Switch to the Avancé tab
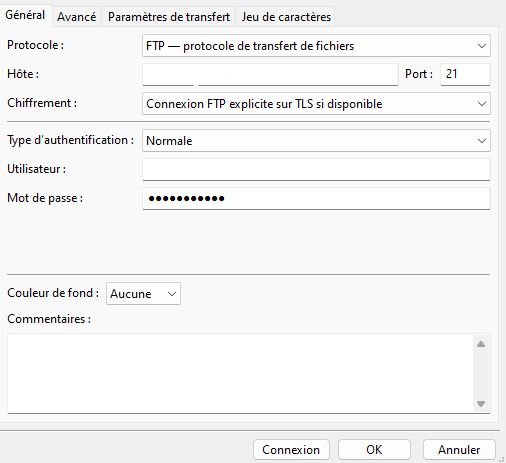Image resolution: width=506 pixels, height=463 pixels. (x=77, y=17)
